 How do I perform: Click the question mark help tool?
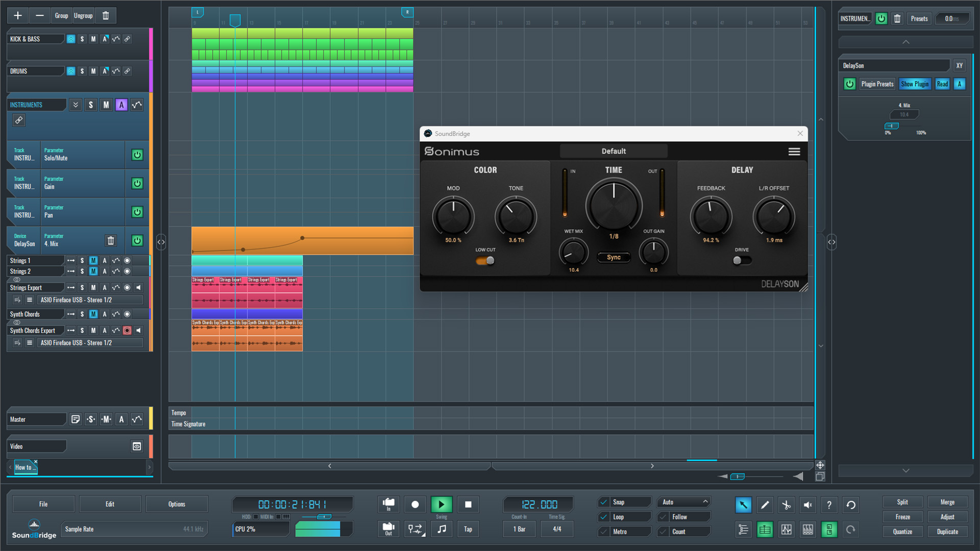829,505
